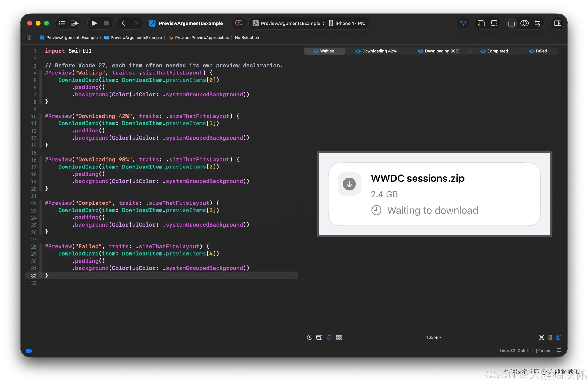Open the No Selection symbol breadcrumb

pos(247,37)
